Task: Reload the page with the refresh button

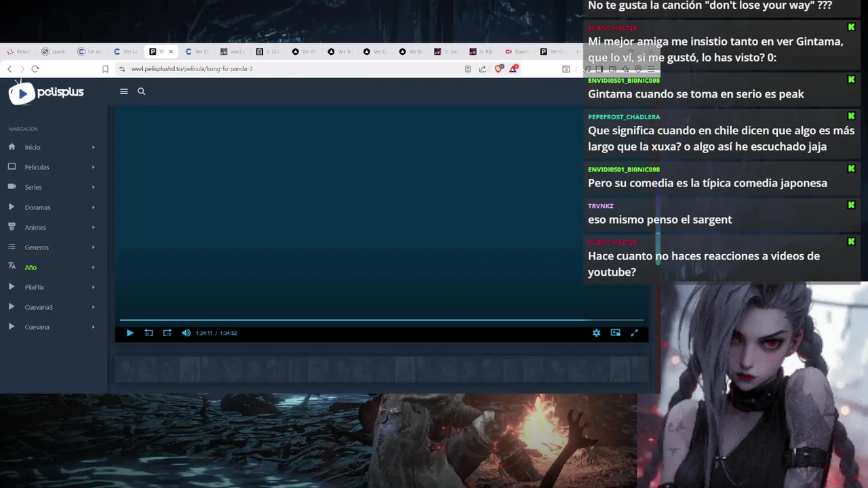Action: pyautogui.click(x=35, y=68)
